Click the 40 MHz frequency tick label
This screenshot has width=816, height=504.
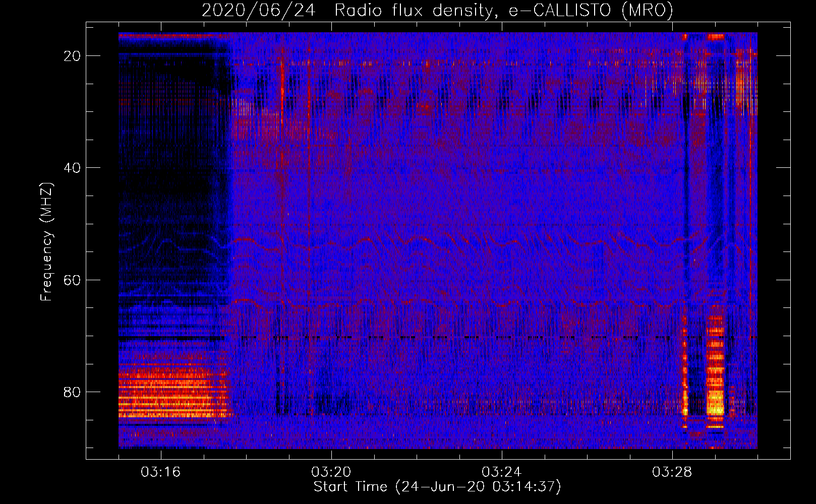(x=73, y=168)
